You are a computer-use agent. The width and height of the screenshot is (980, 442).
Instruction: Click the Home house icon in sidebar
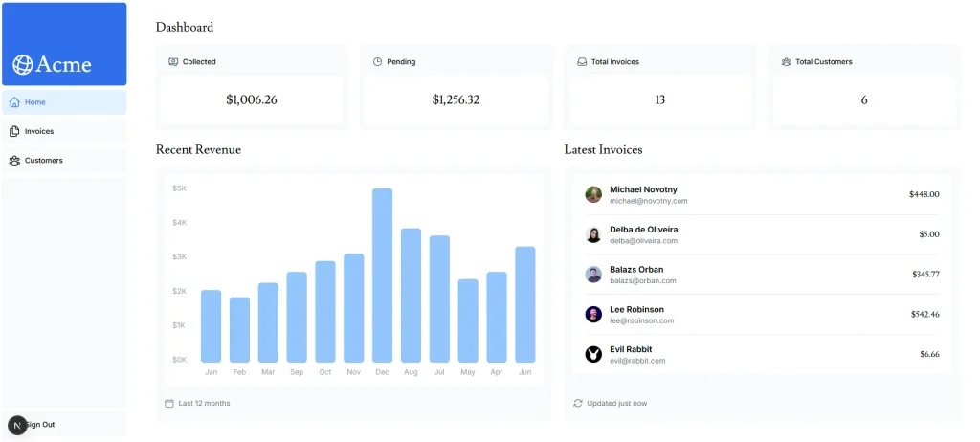click(14, 102)
